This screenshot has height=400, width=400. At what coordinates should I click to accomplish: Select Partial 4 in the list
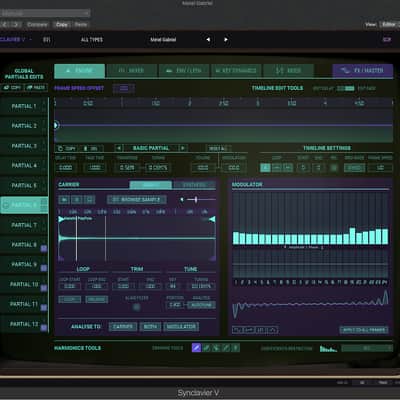point(24,166)
